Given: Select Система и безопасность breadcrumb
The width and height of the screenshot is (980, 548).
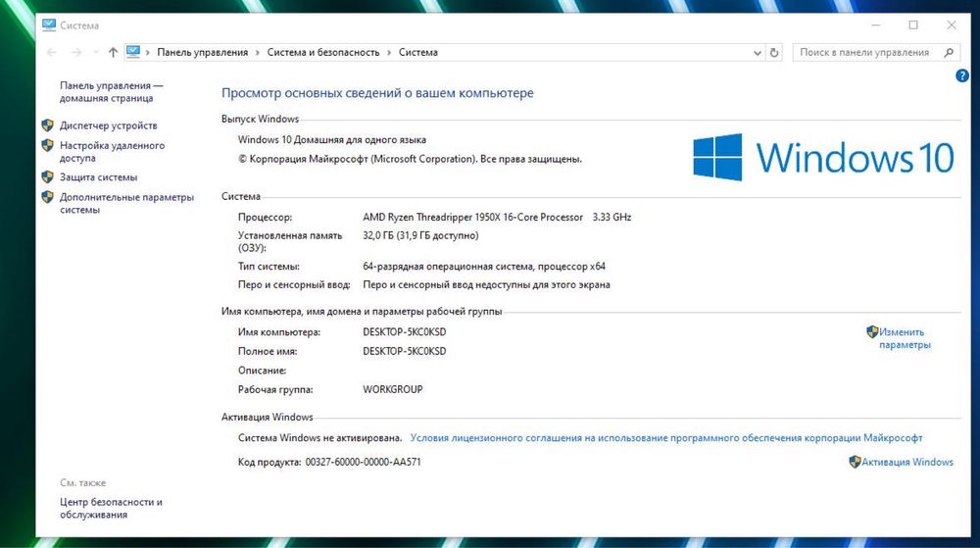Looking at the screenshot, I should pos(323,53).
